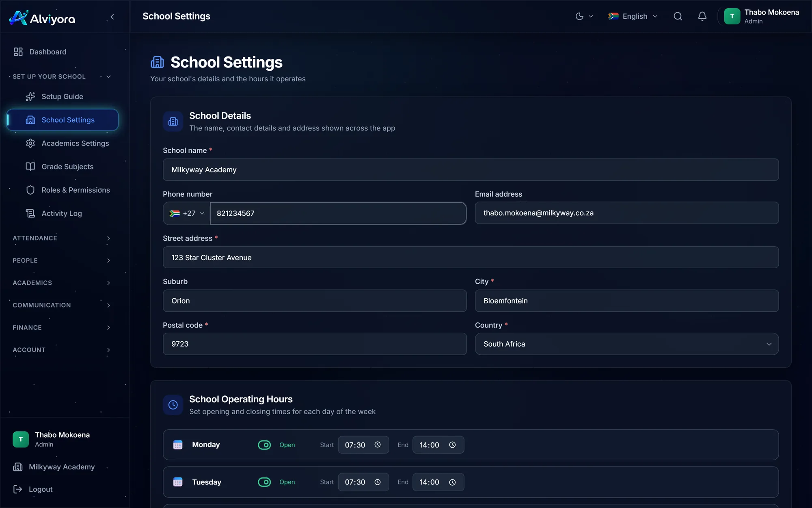Click the Monday calendar icon
Image resolution: width=812 pixels, height=508 pixels.
[178, 445]
